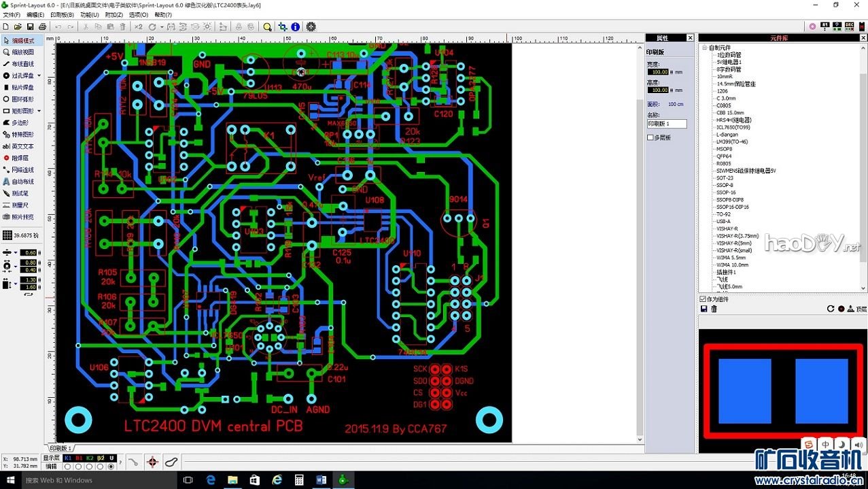Image resolution: width=868 pixels, height=489 pixels.
Task: Collapse the 自制元件 library tree node
Action: tap(704, 48)
